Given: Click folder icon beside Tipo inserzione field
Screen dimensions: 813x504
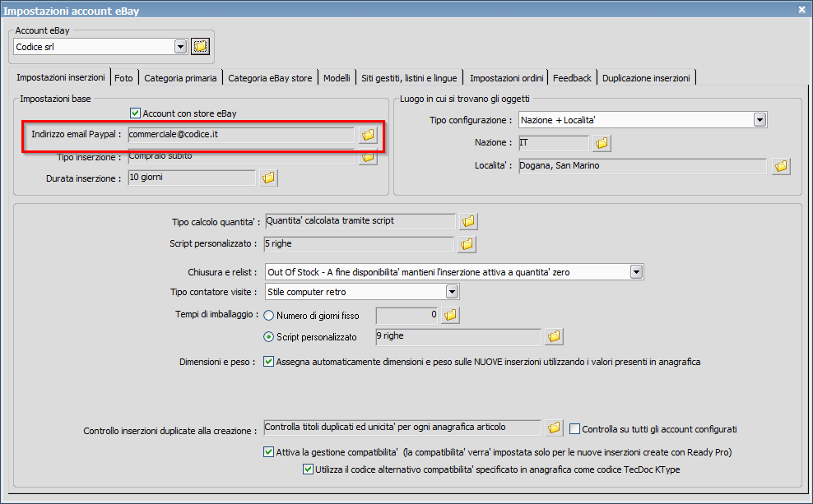Looking at the screenshot, I should tap(368, 157).
